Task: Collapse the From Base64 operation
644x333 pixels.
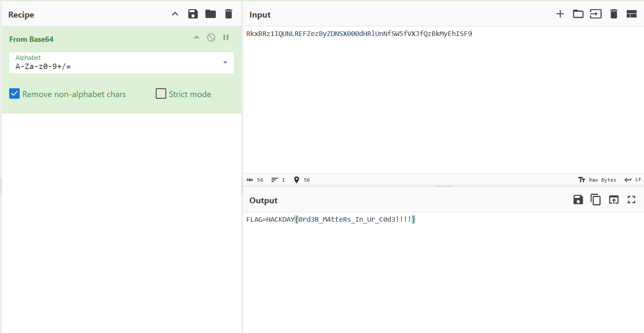Action: (196, 38)
